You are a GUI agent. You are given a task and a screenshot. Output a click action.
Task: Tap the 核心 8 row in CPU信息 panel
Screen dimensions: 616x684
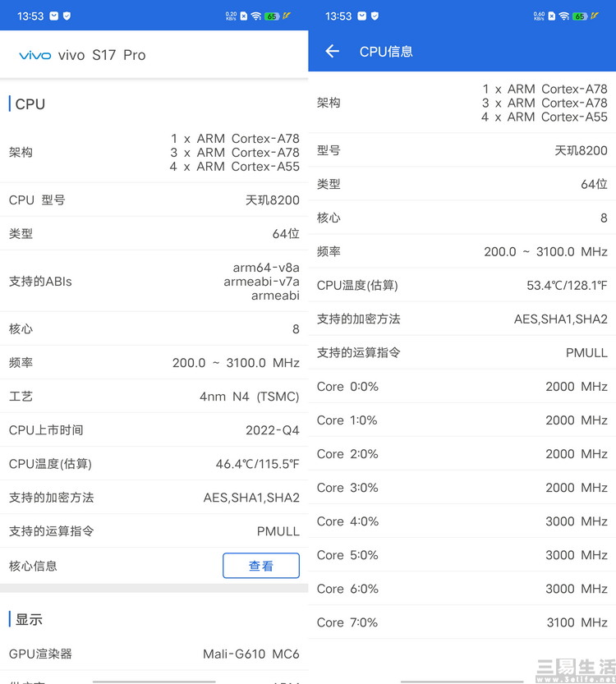(462, 218)
